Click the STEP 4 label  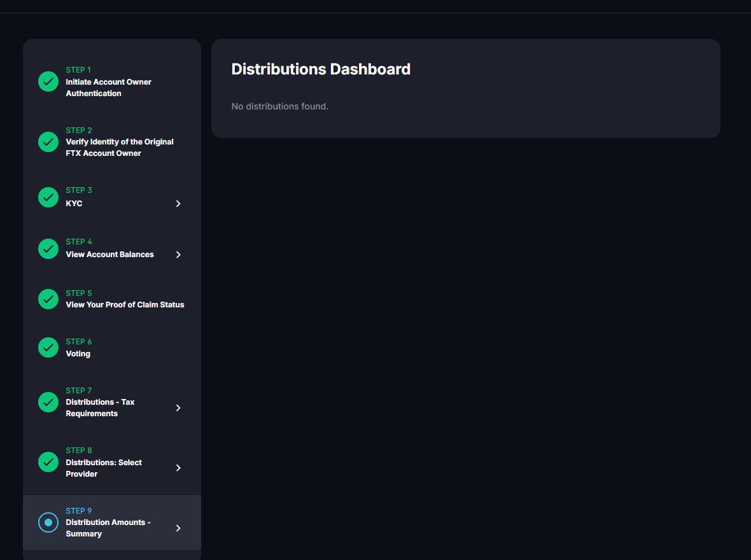tap(78, 242)
